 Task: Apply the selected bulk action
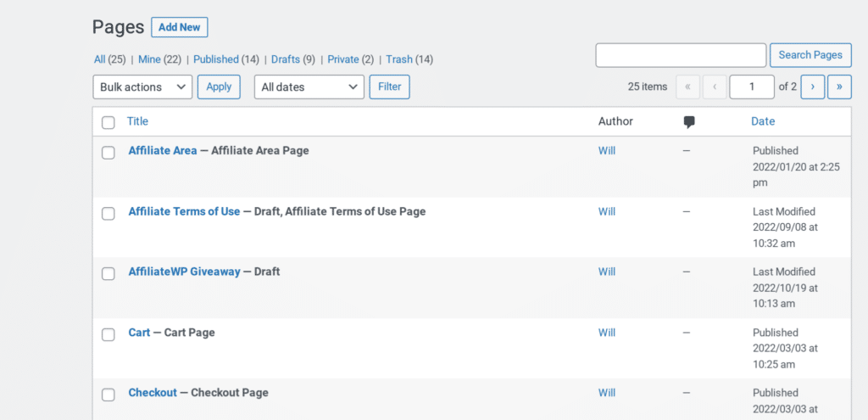point(219,87)
